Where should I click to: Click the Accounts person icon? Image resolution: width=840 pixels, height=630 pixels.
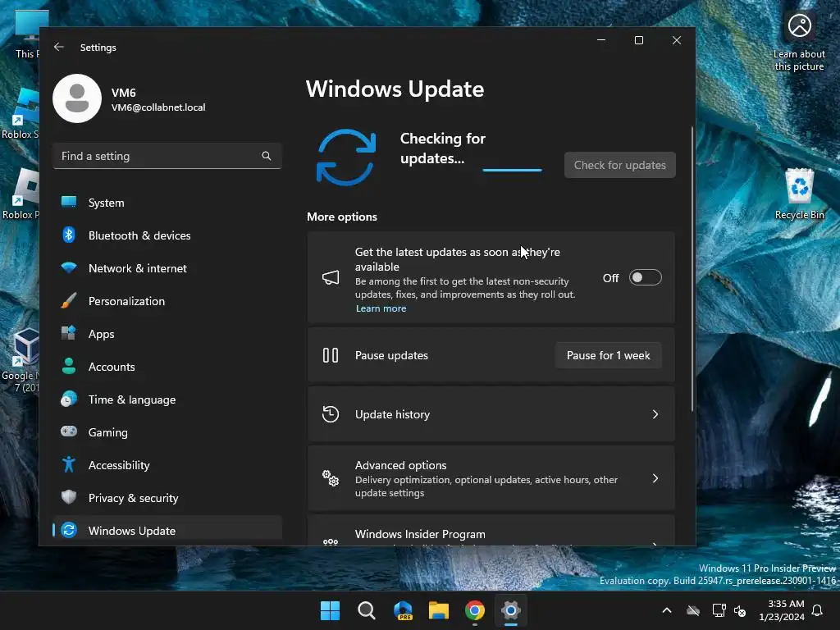tap(69, 366)
